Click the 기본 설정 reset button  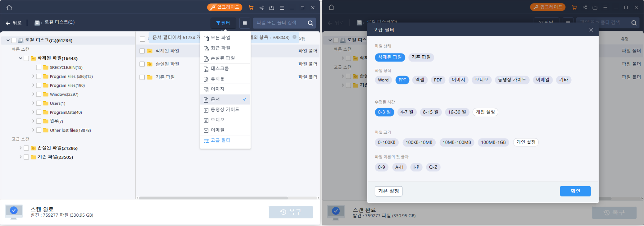(x=388, y=191)
